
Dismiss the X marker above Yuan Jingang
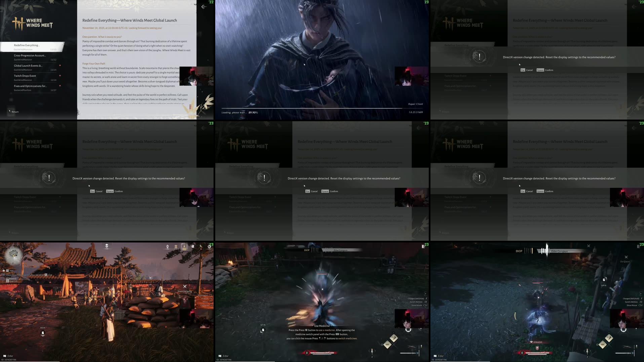pyautogui.click(x=185, y=286)
